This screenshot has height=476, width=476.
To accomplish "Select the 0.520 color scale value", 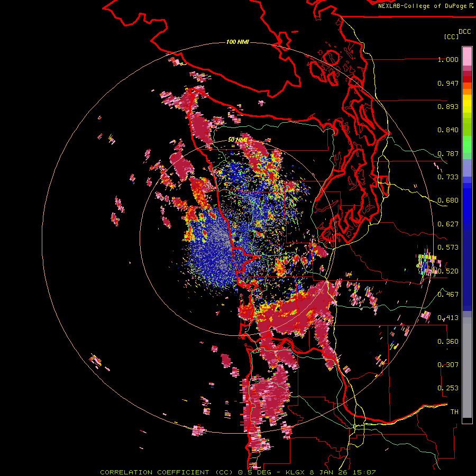I will pos(448,271).
